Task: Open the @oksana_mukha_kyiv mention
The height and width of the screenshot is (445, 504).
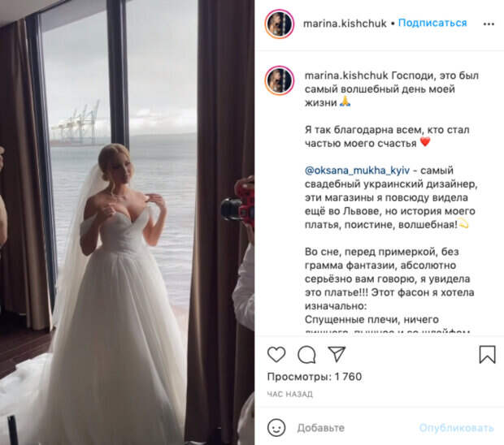Action: [x=357, y=171]
